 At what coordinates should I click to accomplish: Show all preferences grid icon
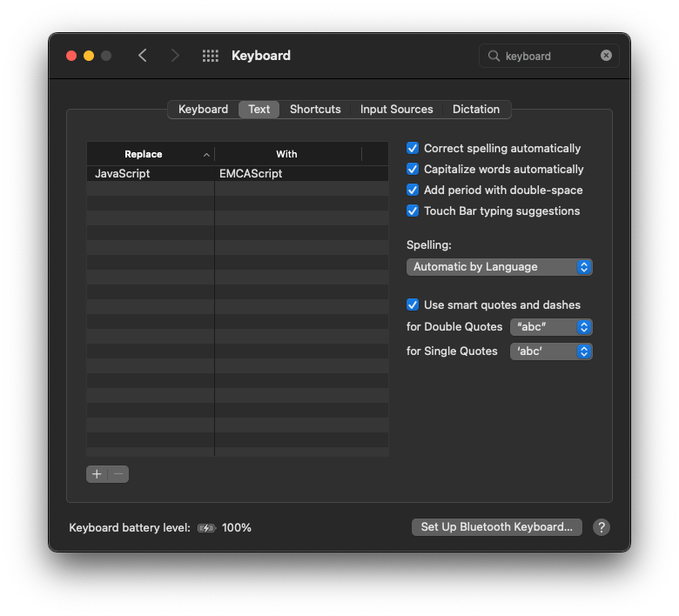(x=211, y=56)
